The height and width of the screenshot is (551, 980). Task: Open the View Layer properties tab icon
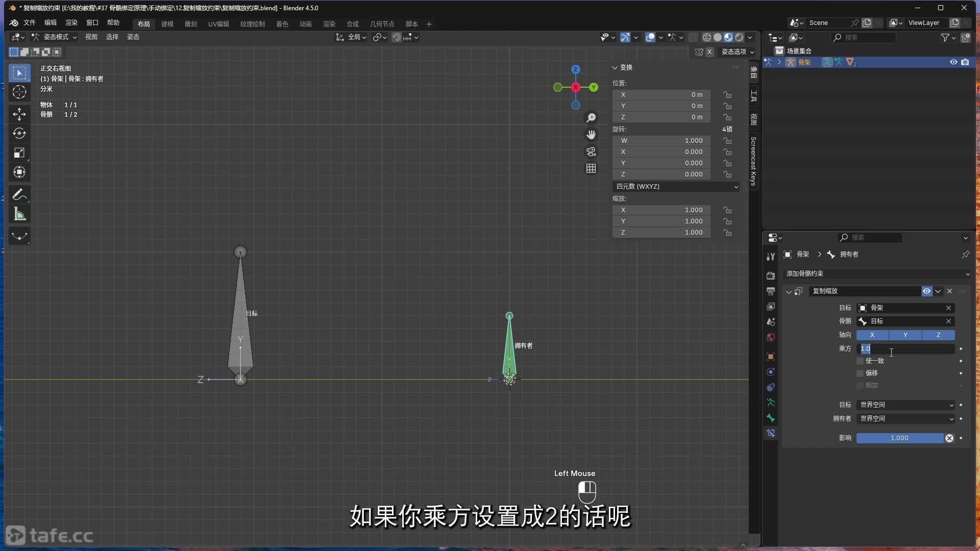pyautogui.click(x=771, y=306)
